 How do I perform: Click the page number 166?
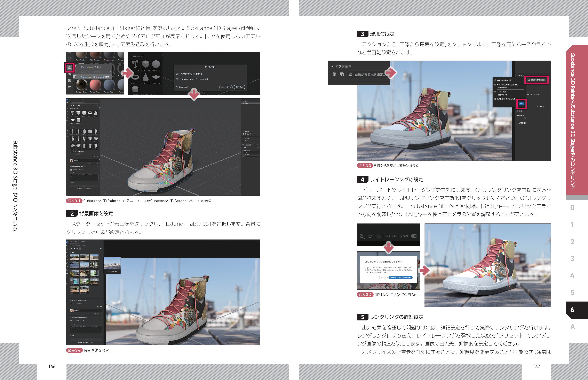pos(52,366)
